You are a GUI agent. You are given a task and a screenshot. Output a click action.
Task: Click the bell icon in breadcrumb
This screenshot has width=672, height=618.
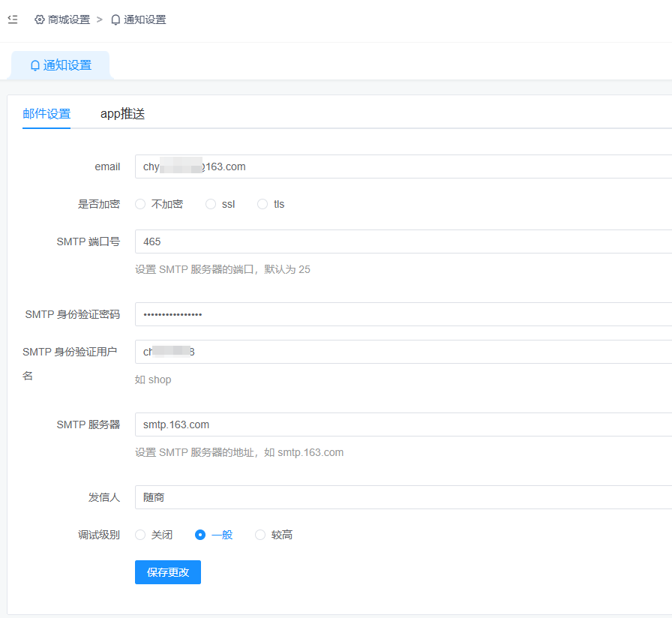point(115,19)
